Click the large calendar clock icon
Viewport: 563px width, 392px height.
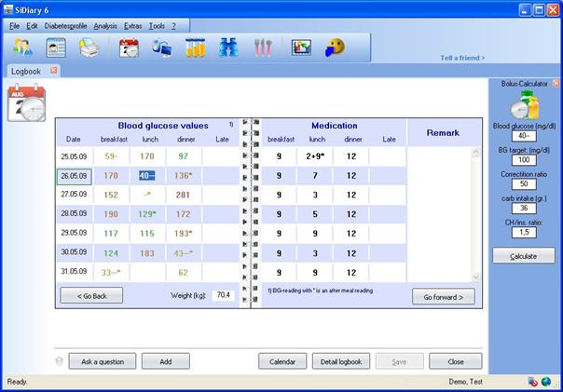(x=25, y=102)
